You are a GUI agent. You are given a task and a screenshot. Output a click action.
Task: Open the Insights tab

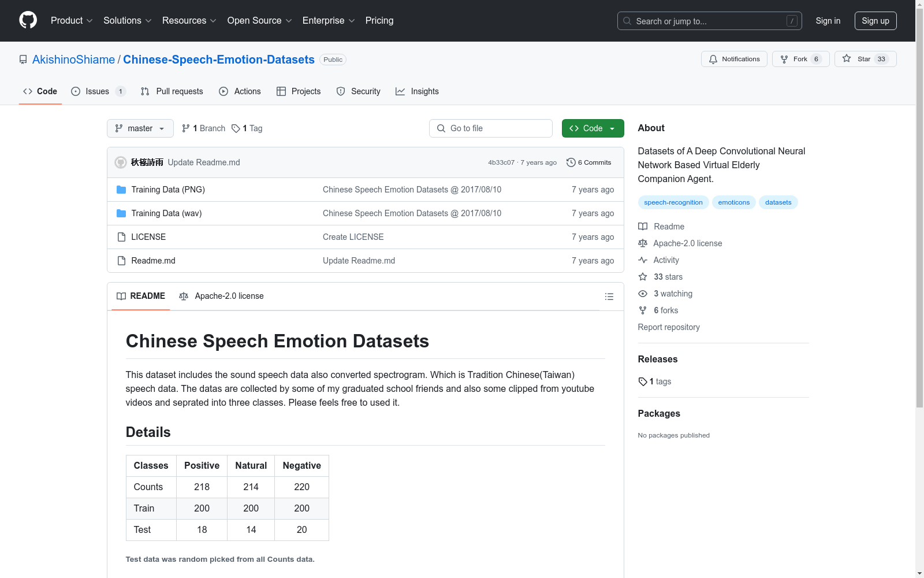(x=417, y=91)
